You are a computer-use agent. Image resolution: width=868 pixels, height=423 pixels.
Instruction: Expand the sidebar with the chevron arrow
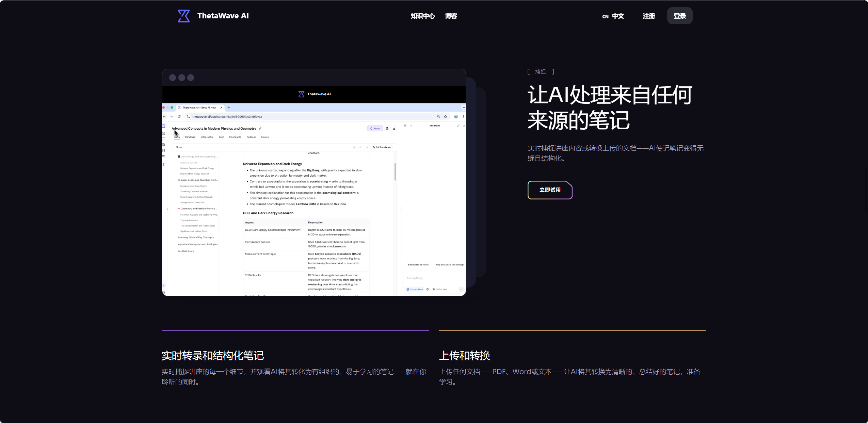[168, 209]
